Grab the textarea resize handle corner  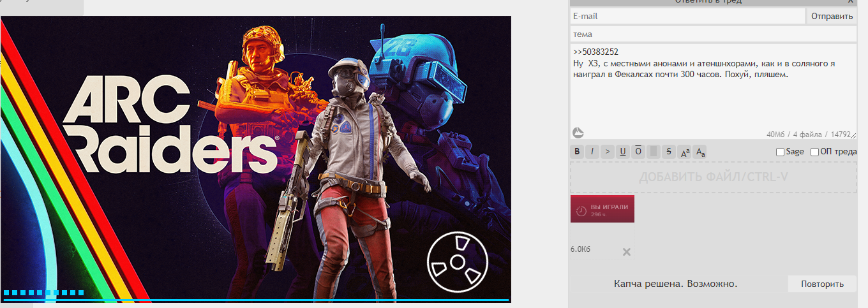click(x=853, y=136)
